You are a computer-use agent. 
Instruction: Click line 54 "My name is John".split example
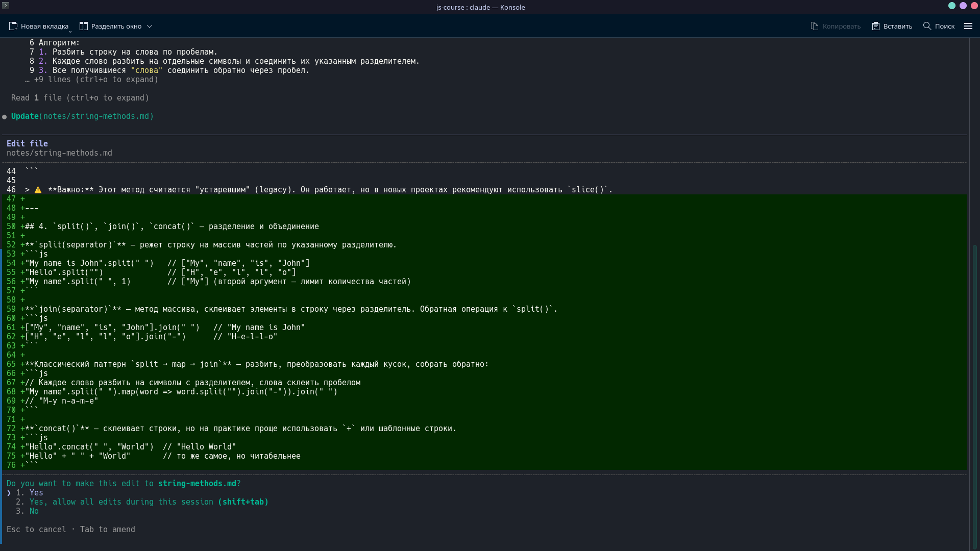click(x=167, y=263)
